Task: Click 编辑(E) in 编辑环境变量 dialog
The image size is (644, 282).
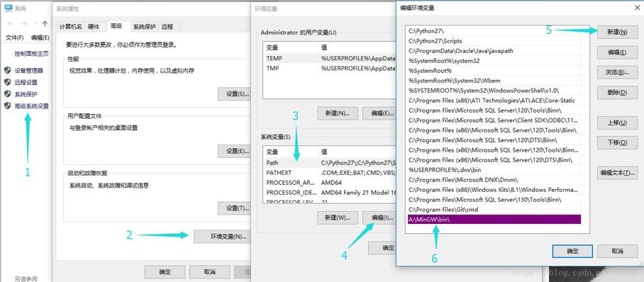Action: [x=617, y=52]
